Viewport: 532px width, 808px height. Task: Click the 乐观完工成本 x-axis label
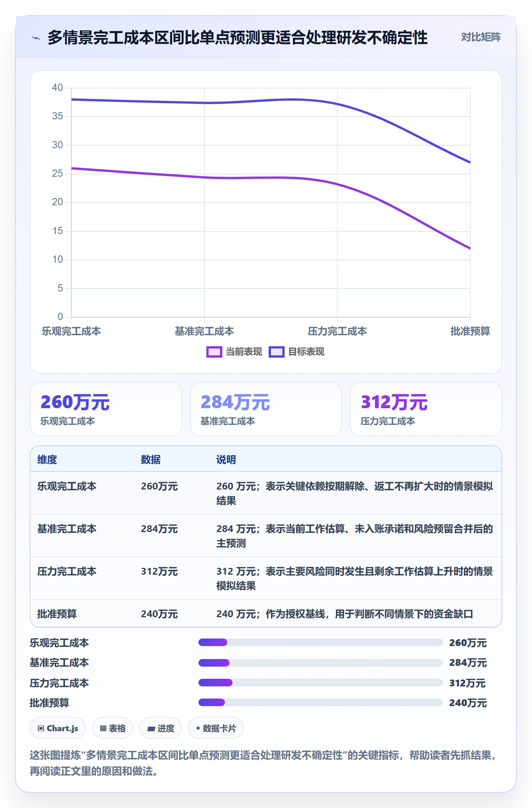coord(71,331)
